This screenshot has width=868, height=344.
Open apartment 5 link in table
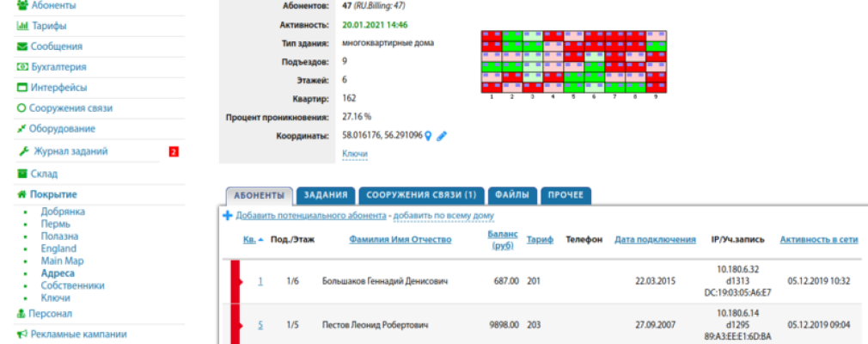coord(260,325)
